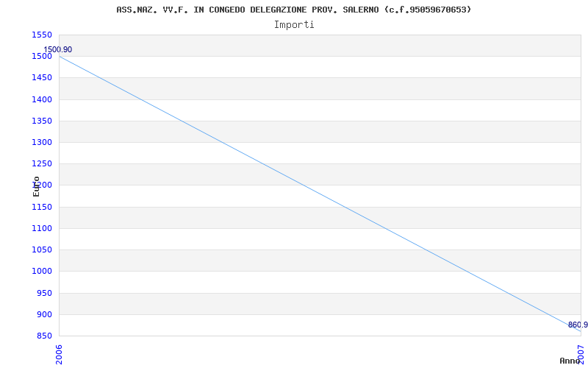This screenshot has width=588, height=368.
Task: Click the 950 y-axis value
Action: pos(44,293)
